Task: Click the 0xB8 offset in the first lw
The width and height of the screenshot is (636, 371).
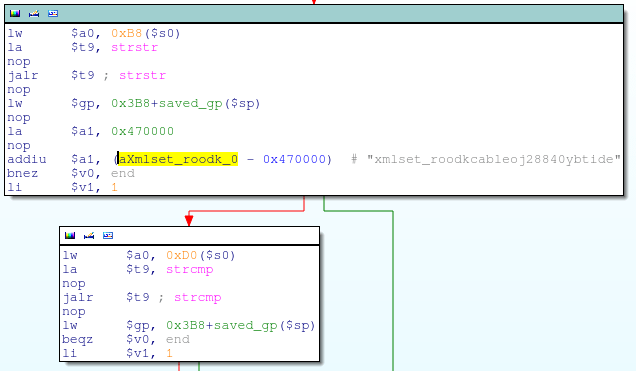Action: [x=127, y=33]
